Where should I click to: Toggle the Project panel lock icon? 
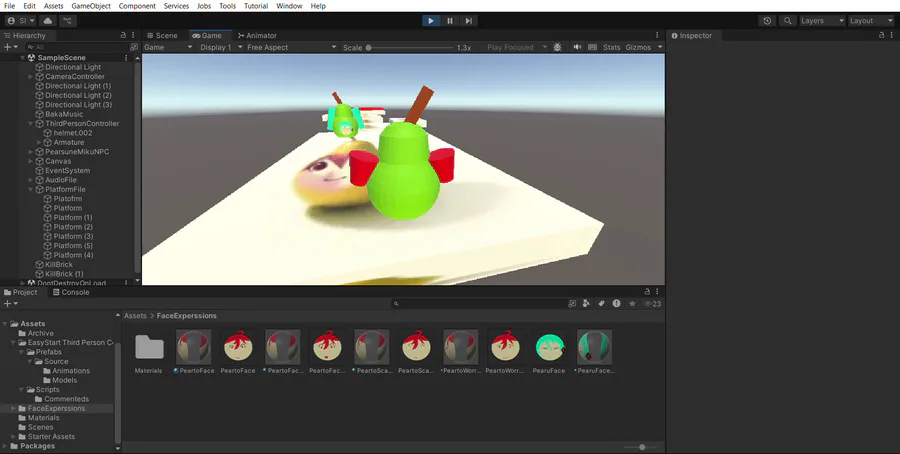pos(647,292)
